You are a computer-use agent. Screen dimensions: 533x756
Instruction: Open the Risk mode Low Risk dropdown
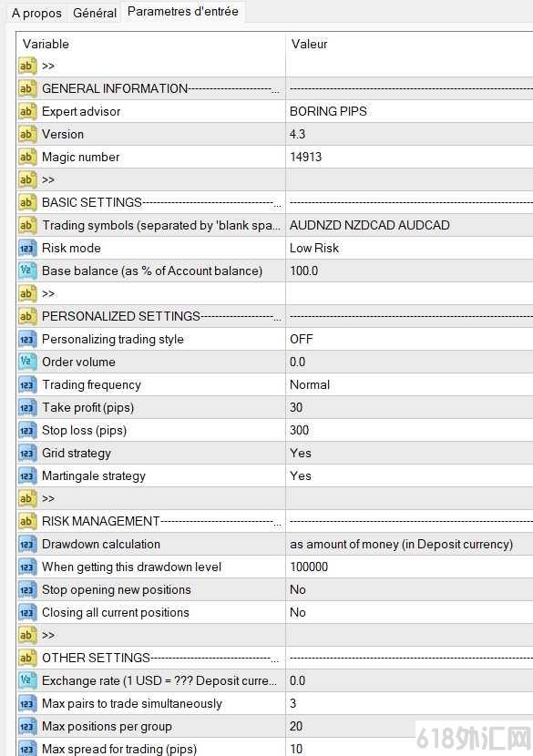tap(409, 249)
